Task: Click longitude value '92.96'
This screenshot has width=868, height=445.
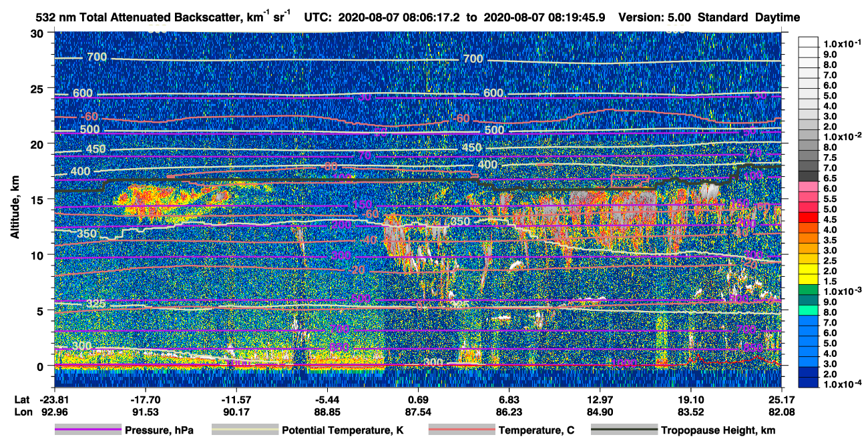Action: (54, 411)
